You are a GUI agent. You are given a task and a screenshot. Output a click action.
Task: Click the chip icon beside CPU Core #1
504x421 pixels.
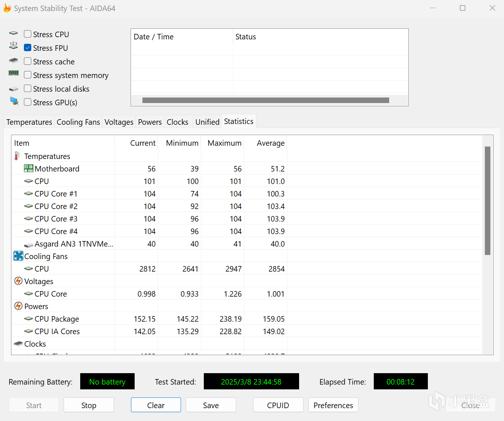29,194
